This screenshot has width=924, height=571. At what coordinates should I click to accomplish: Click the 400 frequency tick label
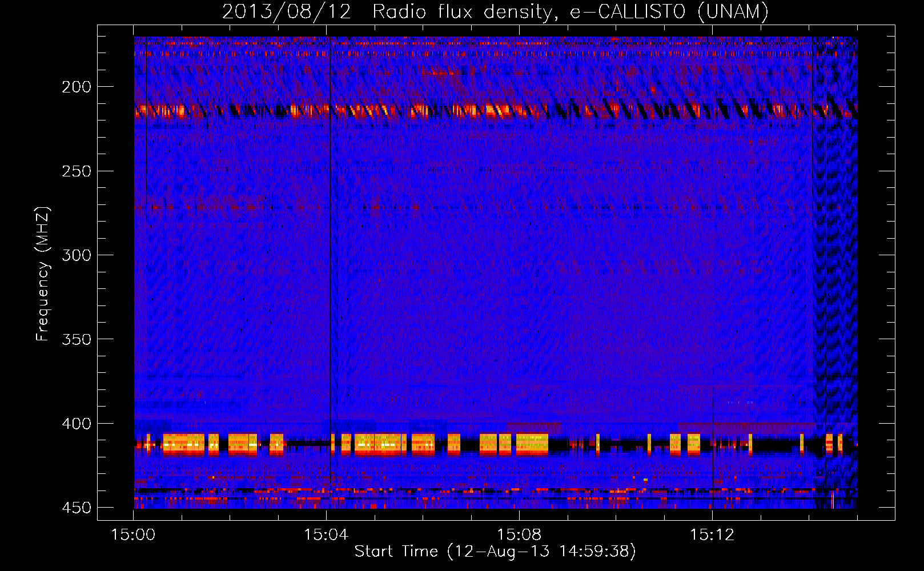pyautogui.click(x=77, y=424)
